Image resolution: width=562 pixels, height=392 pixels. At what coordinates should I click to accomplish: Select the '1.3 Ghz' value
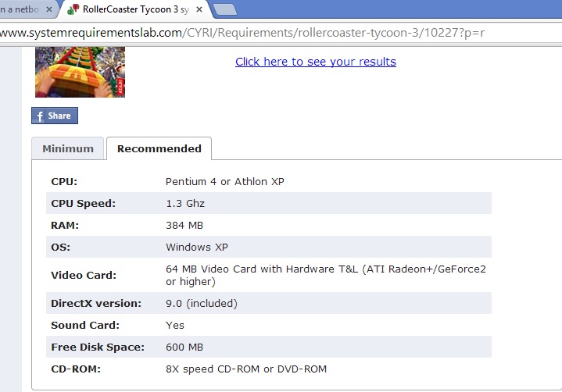click(x=185, y=203)
